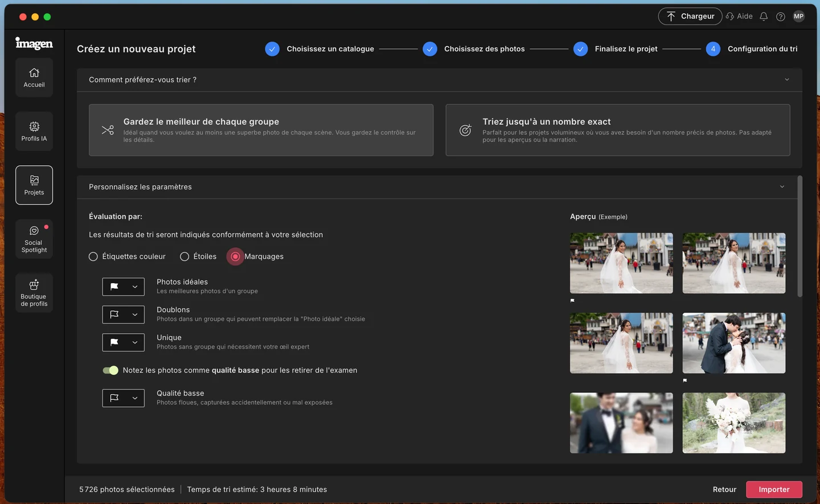
Task: Click the Aide headset support link
Action: click(739, 17)
